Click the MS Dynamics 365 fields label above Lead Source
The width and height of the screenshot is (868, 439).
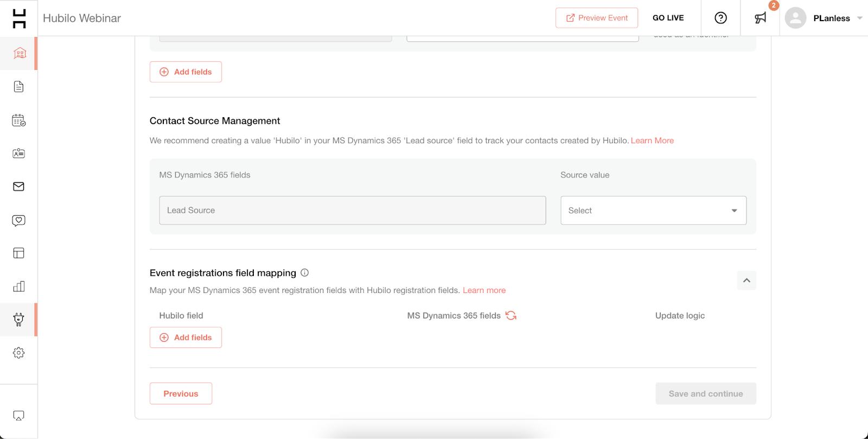(x=205, y=175)
